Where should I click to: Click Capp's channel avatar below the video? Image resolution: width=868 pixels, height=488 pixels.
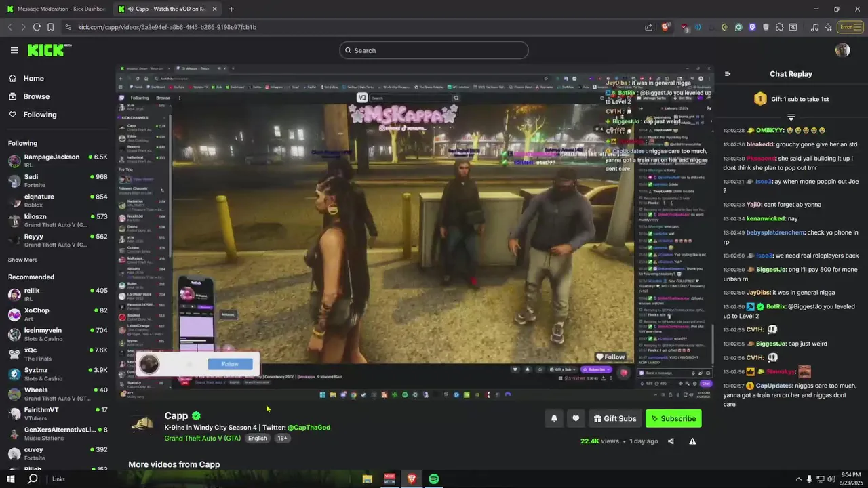(x=142, y=423)
